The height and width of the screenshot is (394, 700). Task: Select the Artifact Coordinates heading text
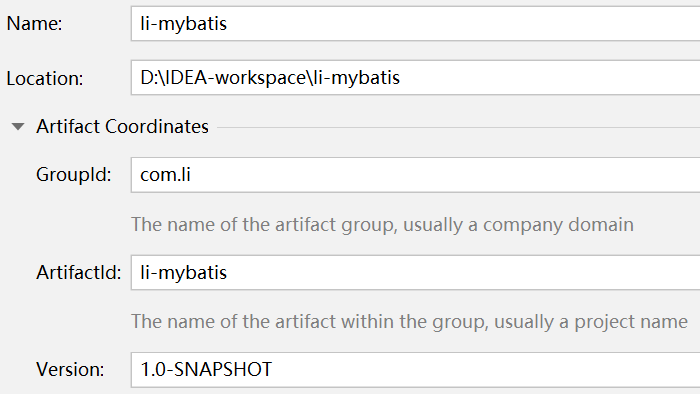122,127
